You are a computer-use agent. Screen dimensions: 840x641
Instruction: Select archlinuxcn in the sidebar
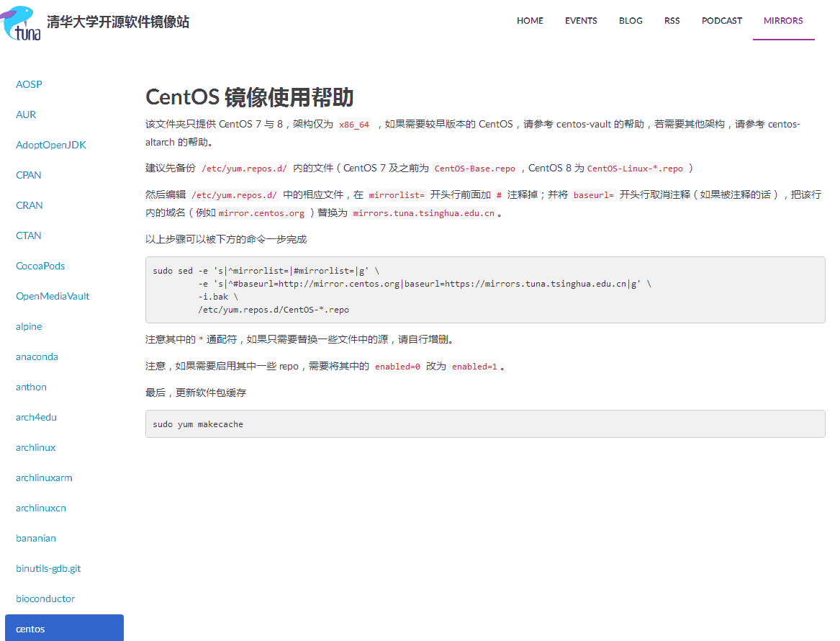pos(41,508)
